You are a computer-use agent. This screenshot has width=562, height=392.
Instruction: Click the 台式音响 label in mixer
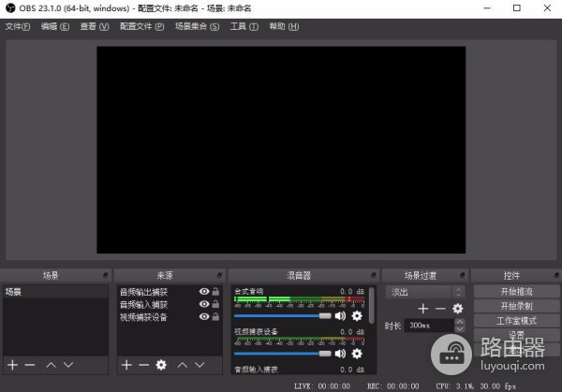coord(249,291)
